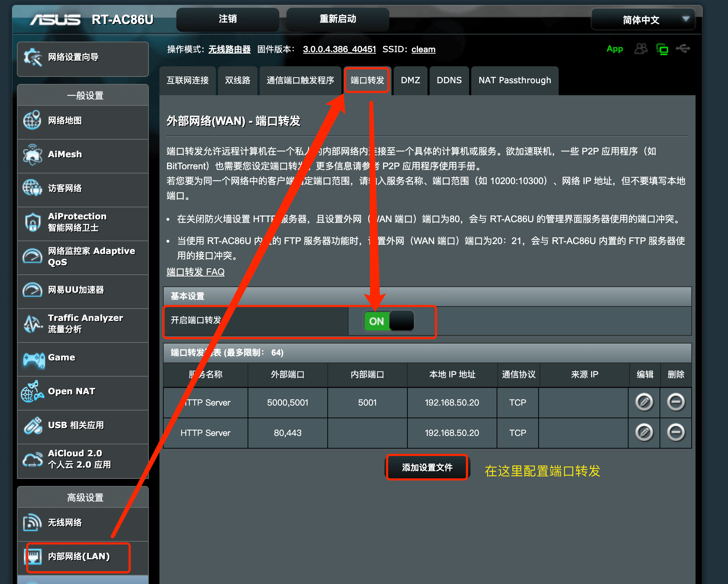Open the 端口转发 FAQ link
The image size is (728, 584).
[195, 272]
